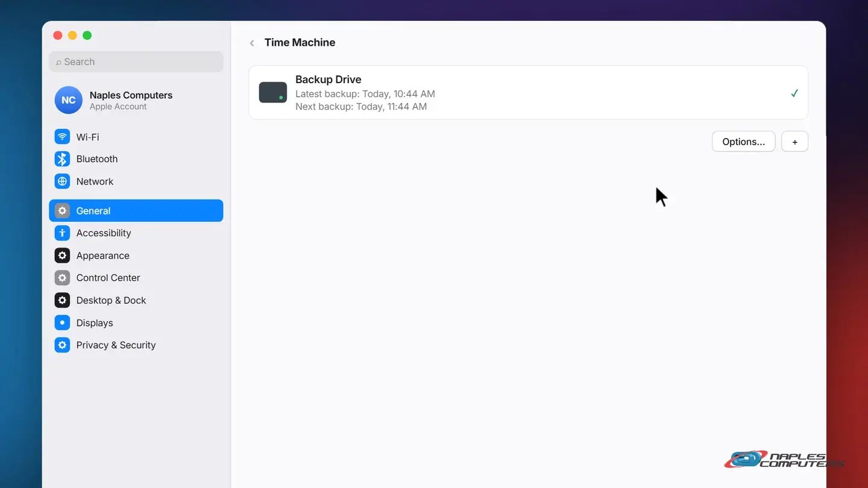Select the General label in sidebar

[x=93, y=211]
